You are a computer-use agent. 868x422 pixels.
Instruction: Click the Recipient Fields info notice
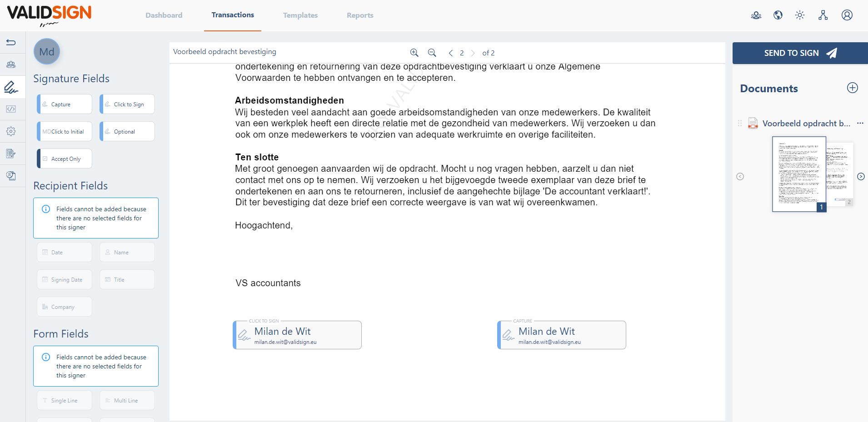[96, 218]
